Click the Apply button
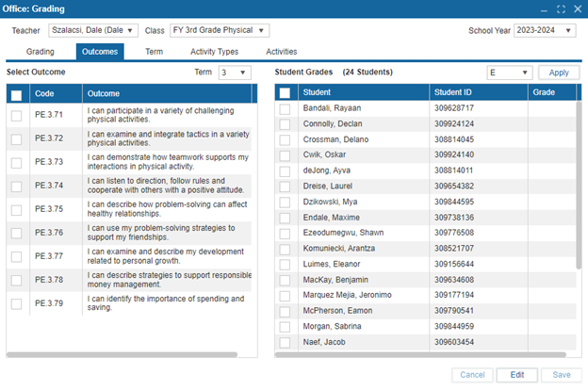Screen dimensions: 588x390 (559, 73)
